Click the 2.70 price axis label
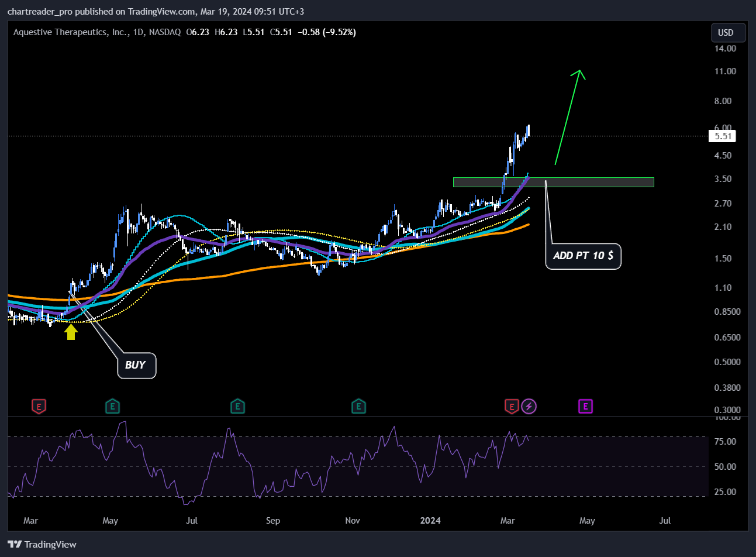 [x=723, y=204]
